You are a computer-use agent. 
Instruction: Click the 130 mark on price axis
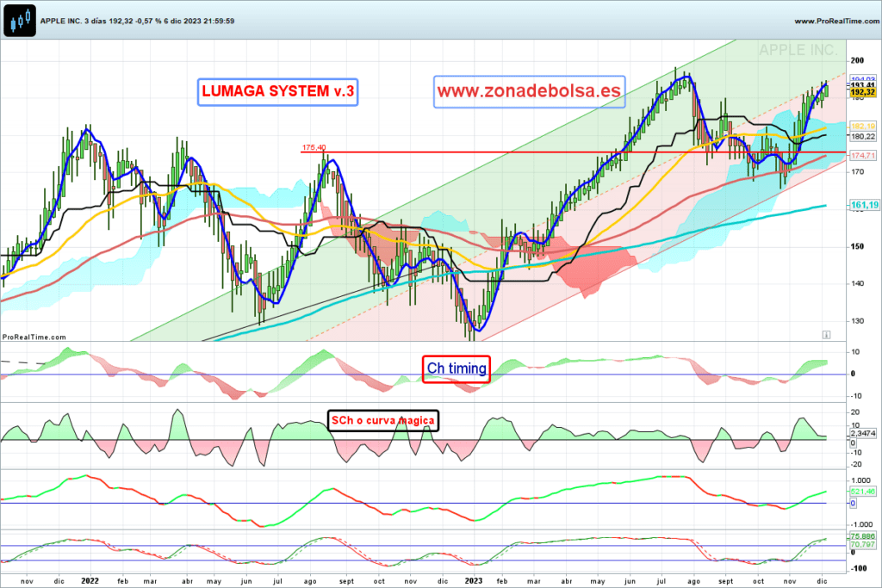click(857, 321)
